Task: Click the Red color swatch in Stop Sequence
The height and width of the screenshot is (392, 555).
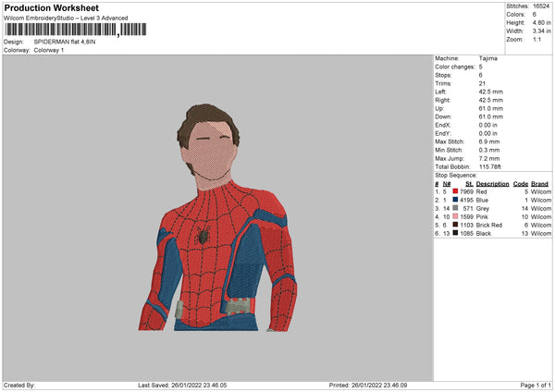Action: (455, 191)
